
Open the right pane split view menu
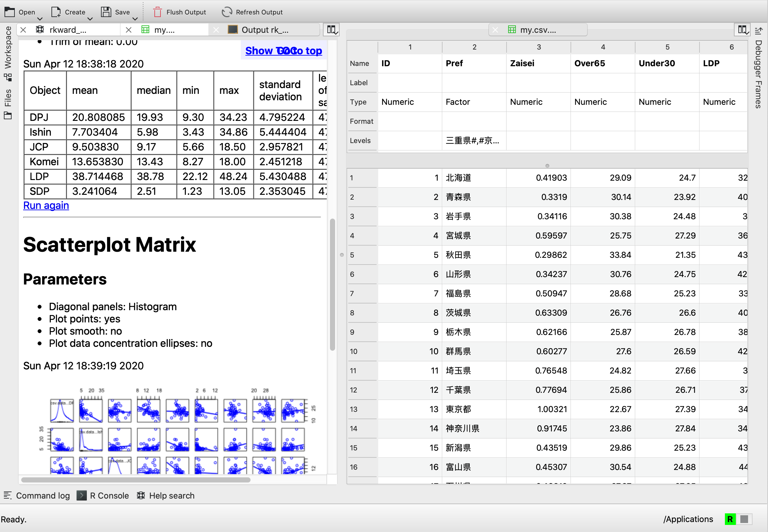742,30
